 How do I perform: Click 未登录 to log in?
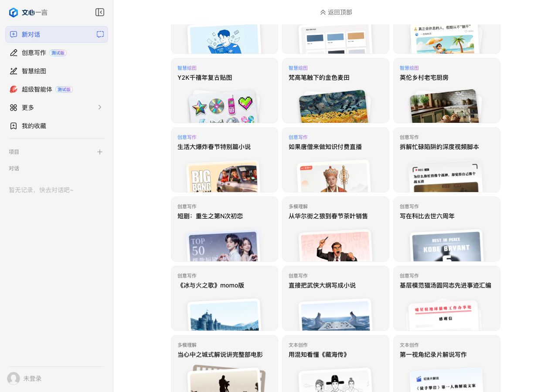(x=33, y=378)
